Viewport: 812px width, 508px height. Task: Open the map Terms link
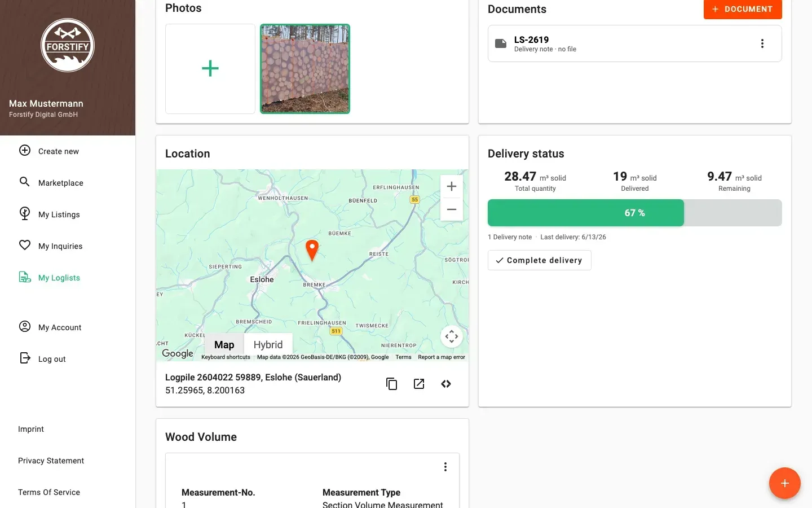coord(403,357)
